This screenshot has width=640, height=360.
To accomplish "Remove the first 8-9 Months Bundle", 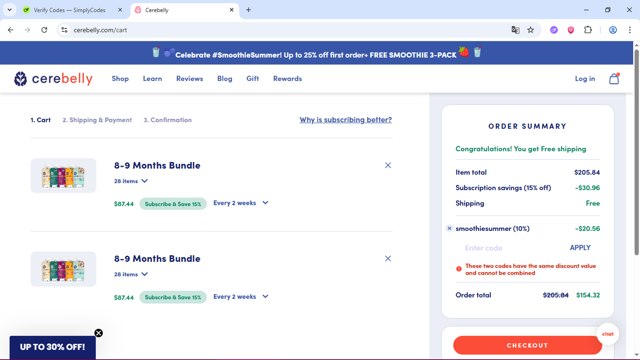I will [x=388, y=165].
